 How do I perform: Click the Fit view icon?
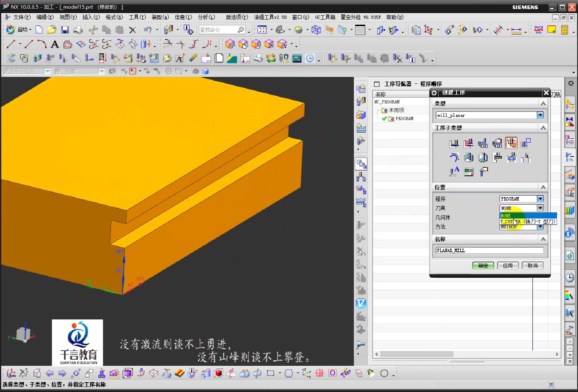[262, 30]
